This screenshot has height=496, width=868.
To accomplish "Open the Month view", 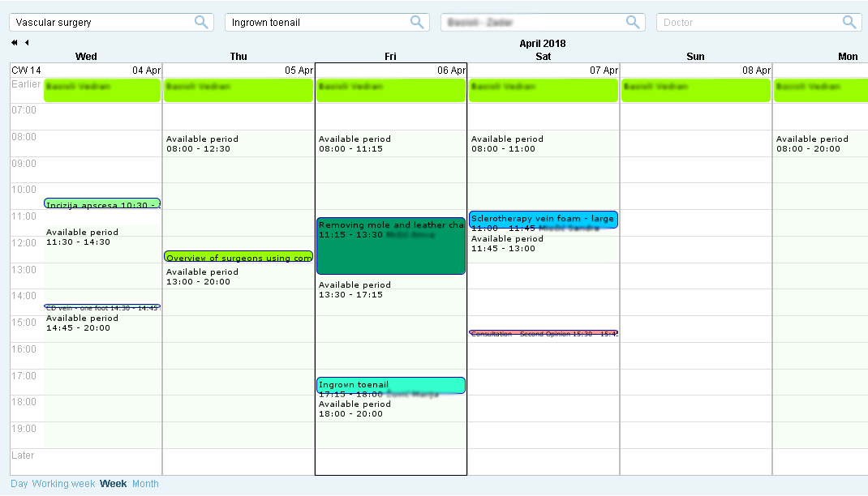I will point(145,484).
